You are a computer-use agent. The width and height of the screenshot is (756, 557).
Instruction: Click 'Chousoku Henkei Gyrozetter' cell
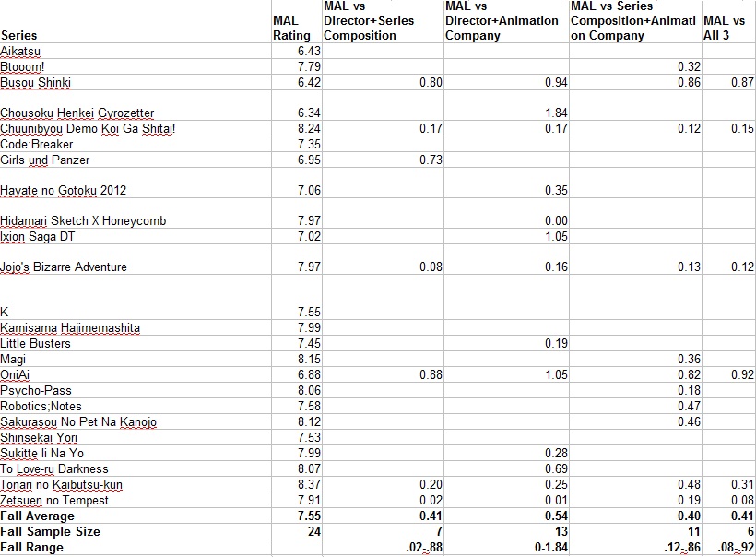coord(136,105)
